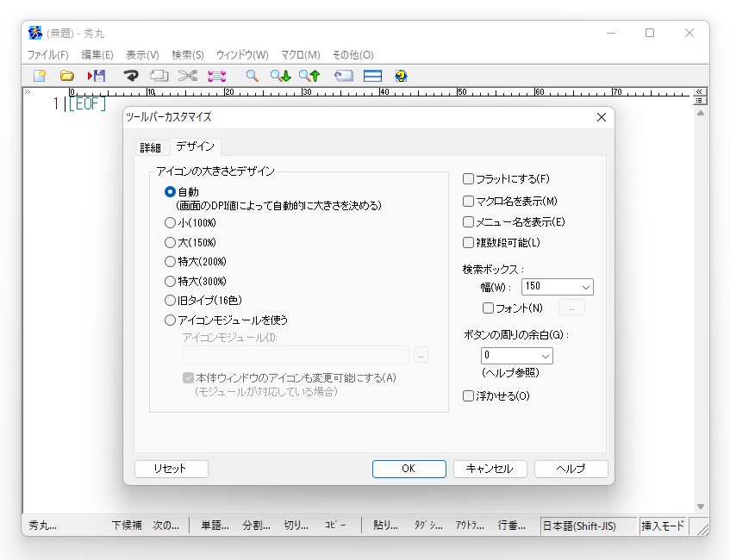This screenshot has height=560, width=730.
Task: Open the 編集(E) menu
Action: [x=97, y=55]
